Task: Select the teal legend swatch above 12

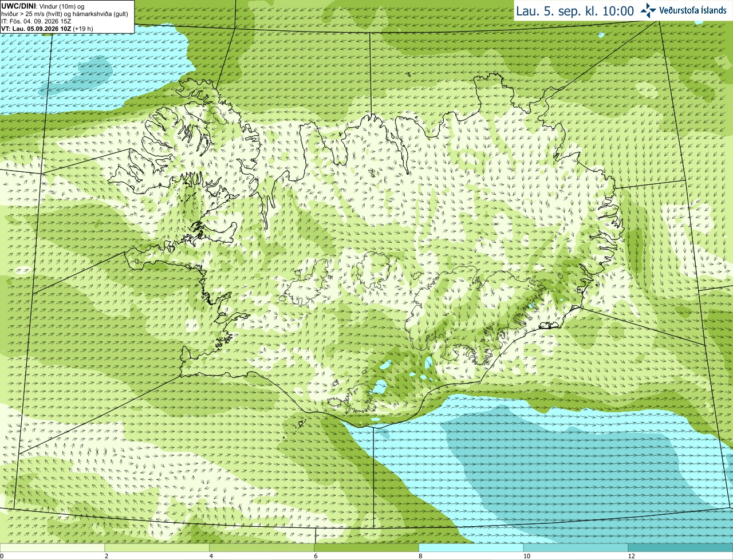Action: (680, 547)
